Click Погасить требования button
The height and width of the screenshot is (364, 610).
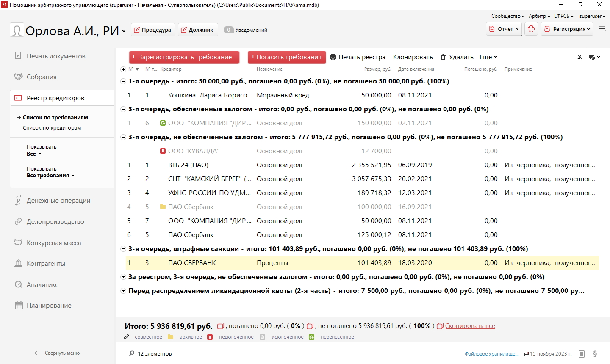[x=287, y=57]
